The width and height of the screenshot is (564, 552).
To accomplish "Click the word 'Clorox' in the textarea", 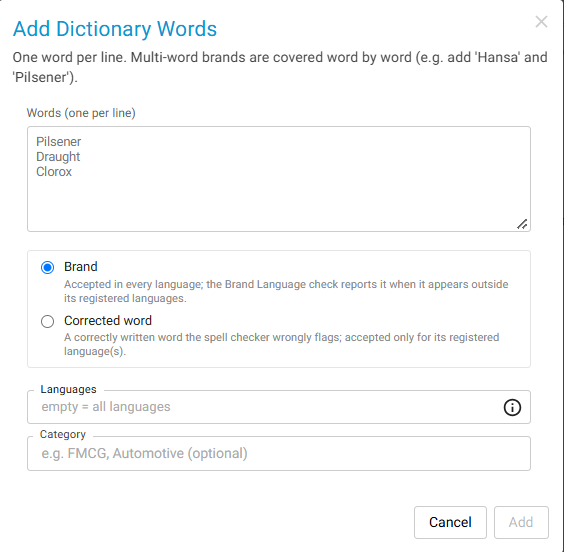I will [54, 172].
